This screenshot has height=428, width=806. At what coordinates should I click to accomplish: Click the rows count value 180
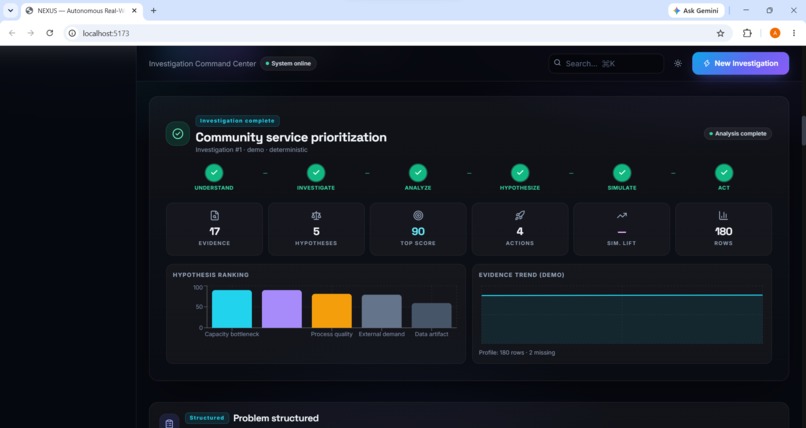point(723,231)
